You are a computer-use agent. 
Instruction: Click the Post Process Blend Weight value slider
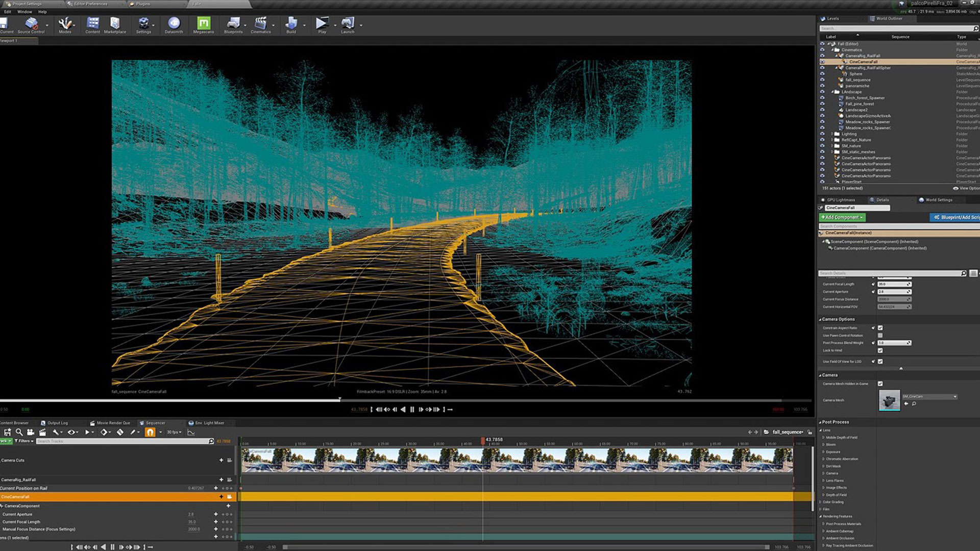894,343
